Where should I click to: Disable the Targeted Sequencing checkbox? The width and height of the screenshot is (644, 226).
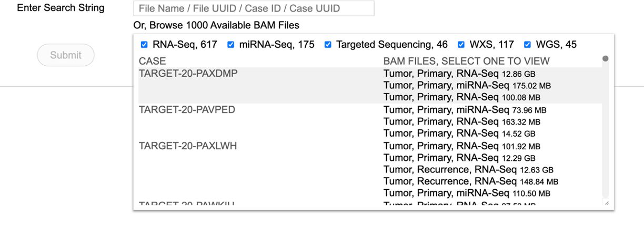328,45
